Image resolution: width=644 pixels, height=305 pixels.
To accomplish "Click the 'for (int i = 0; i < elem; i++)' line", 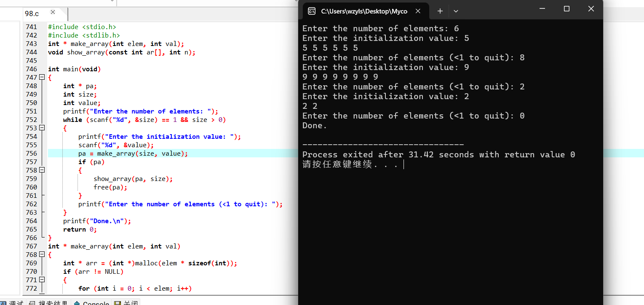I will click(135, 289).
